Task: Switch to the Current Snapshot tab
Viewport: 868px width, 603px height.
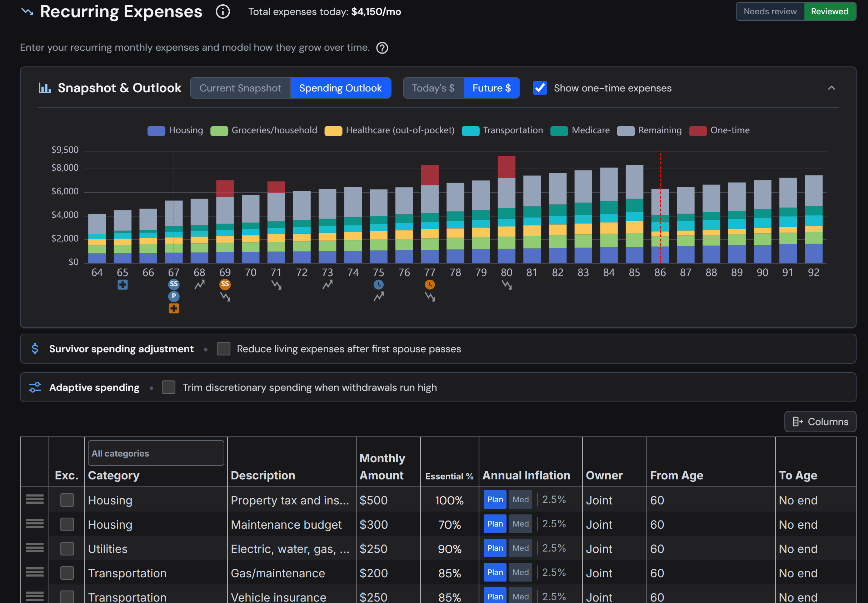Action: click(240, 88)
